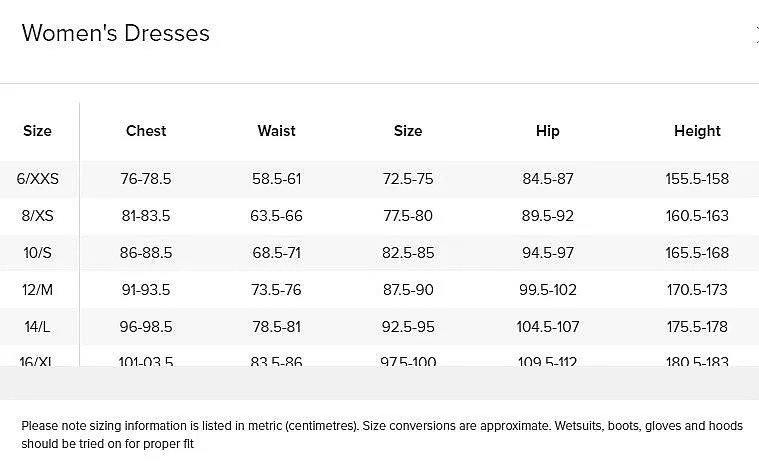
Task: Select the 10/S size row label
Action: pyautogui.click(x=37, y=253)
